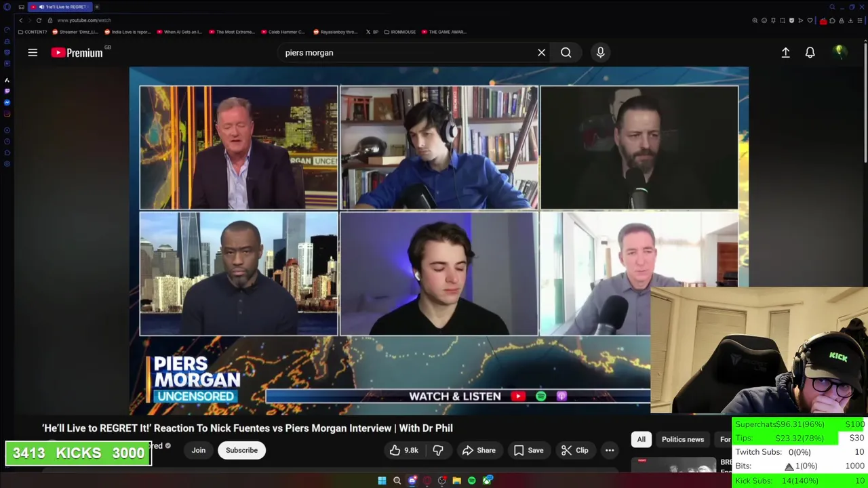This screenshot has height=488, width=868.
Task: Start voice search with microphone
Action: 600,52
